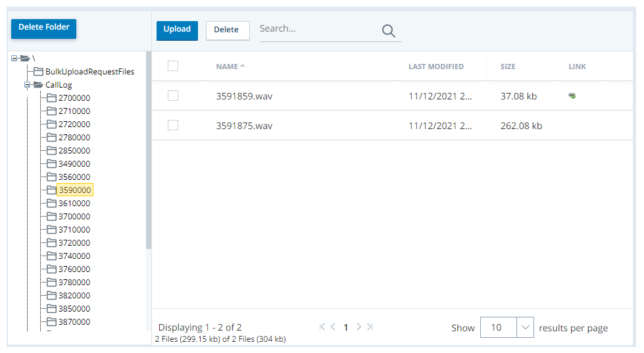Click the 3560000 folder icon
This screenshot has width=644, height=353.
point(51,176)
